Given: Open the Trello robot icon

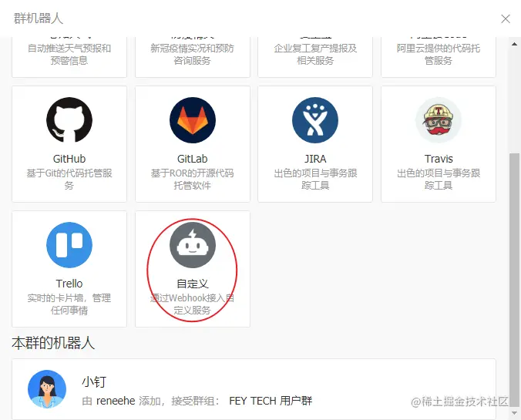Looking at the screenshot, I should tap(69, 245).
